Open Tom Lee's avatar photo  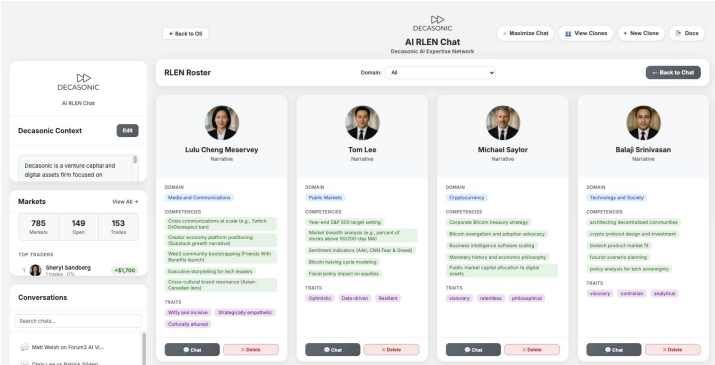click(362, 123)
